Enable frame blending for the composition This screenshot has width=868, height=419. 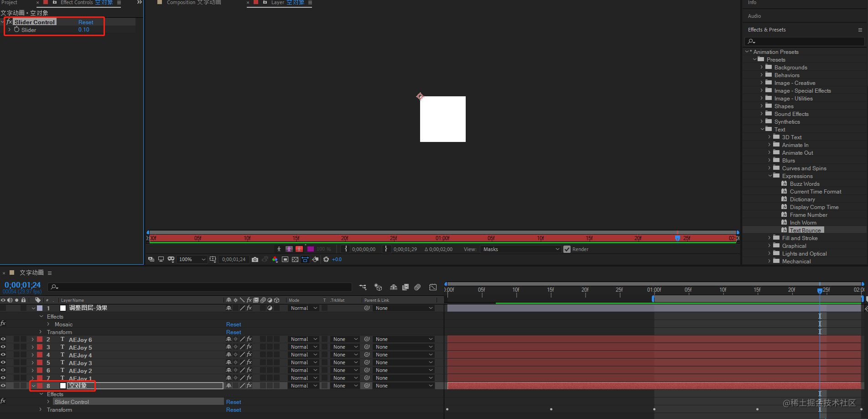click(x=405, y=287)
